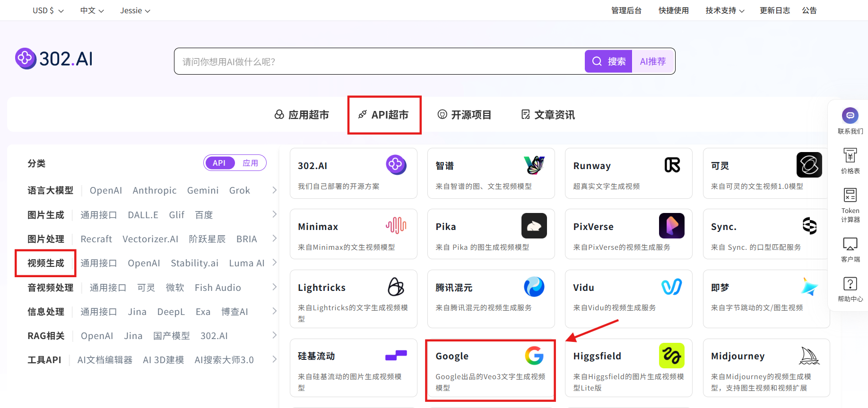The image size is (868, 408).
Task: Click the contact us chat icon
Action: tap(850, 116)
